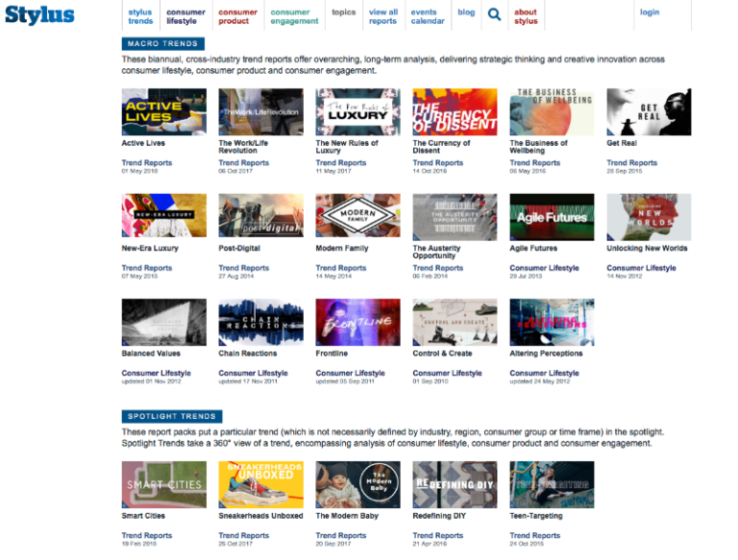This screenshot has height=560, width=738.
Task: Select the Modern Family report image
Action: pyautogui.click(x=357, y=217)
